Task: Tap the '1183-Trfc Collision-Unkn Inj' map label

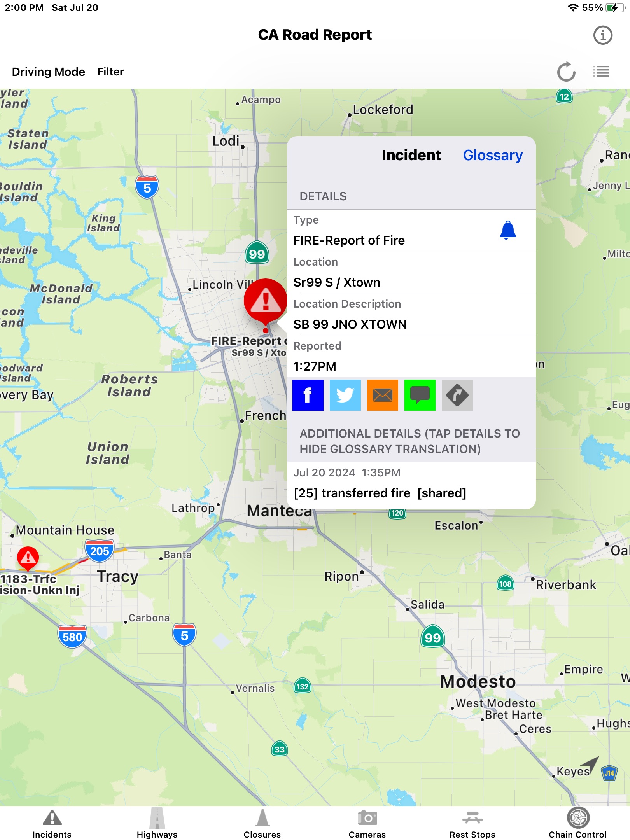Action: tap(39, 584)
